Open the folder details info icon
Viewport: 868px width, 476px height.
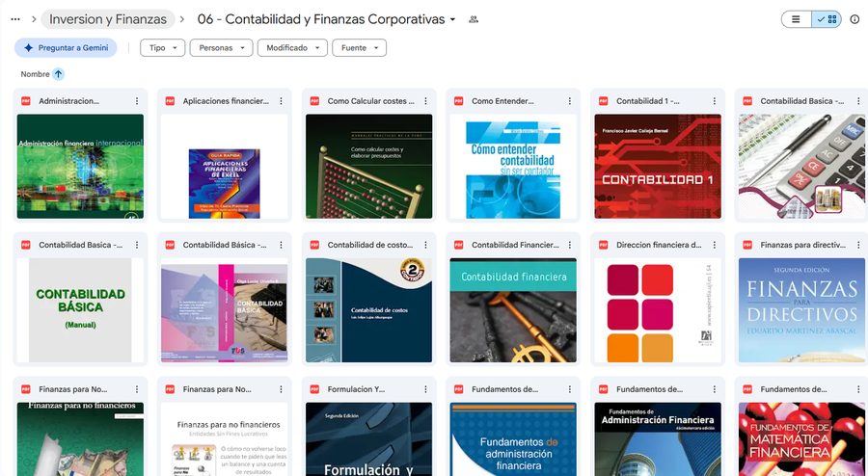pos(854,19)
